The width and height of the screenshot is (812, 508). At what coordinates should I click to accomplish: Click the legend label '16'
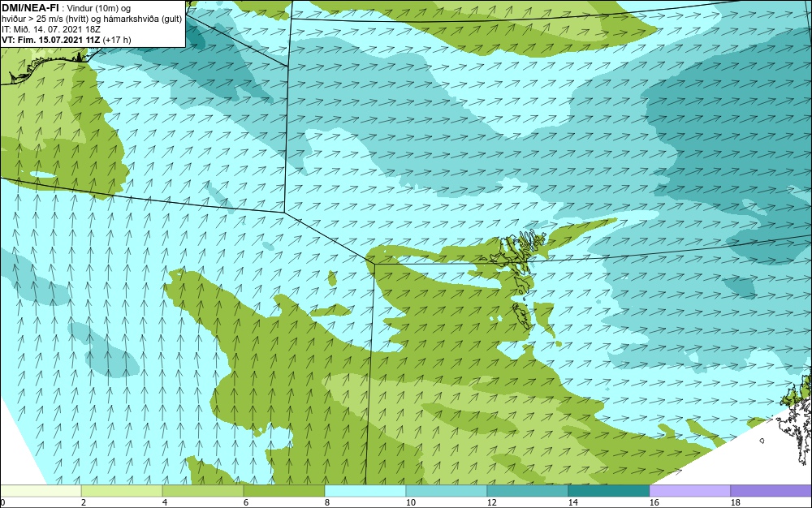pos(654,502)
